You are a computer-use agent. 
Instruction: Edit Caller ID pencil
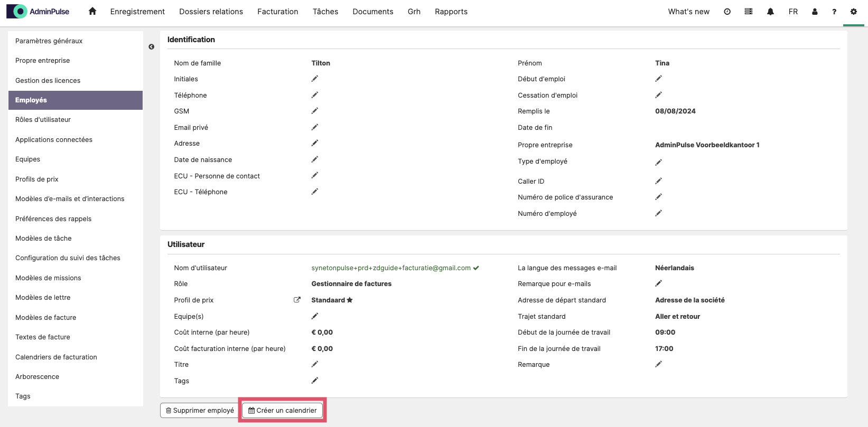pyautogui.click(x=659, y=181)
